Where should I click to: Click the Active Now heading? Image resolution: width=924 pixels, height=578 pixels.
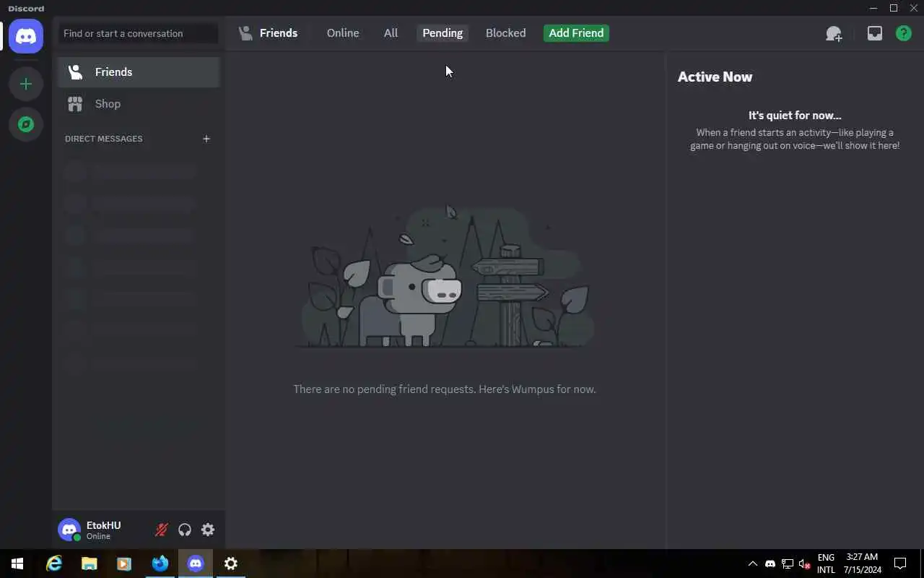coord(715,77)
